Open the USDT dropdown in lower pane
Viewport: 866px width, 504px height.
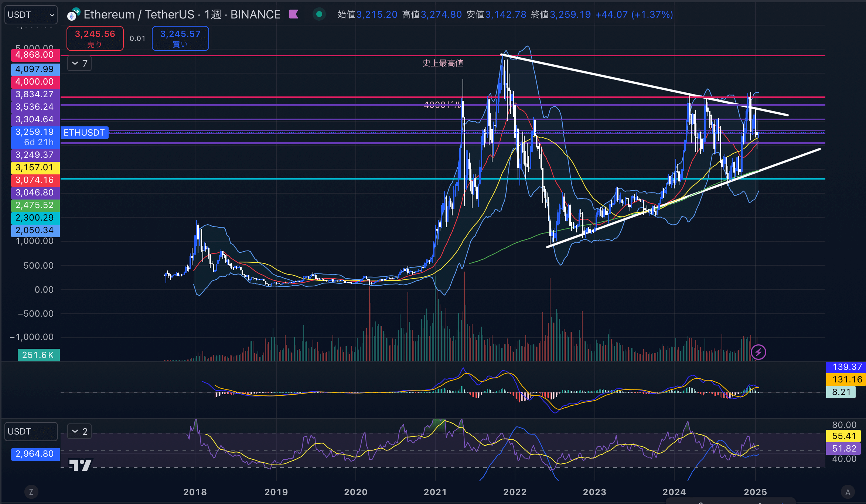point(31,432)
